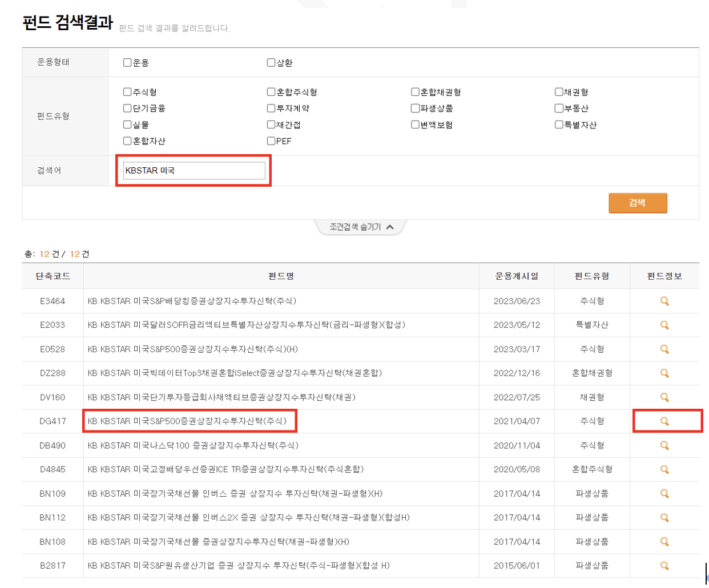Select fund name KB KBSTAR 미국단기투자등급회사채액티브 row
This screenshot has width=709, height=588.
point(221,397)
